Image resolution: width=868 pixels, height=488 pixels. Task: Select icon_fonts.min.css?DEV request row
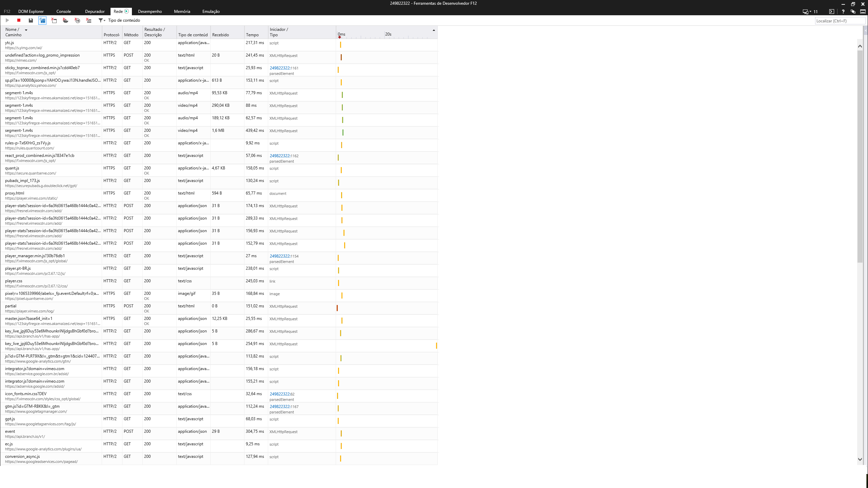219,396
